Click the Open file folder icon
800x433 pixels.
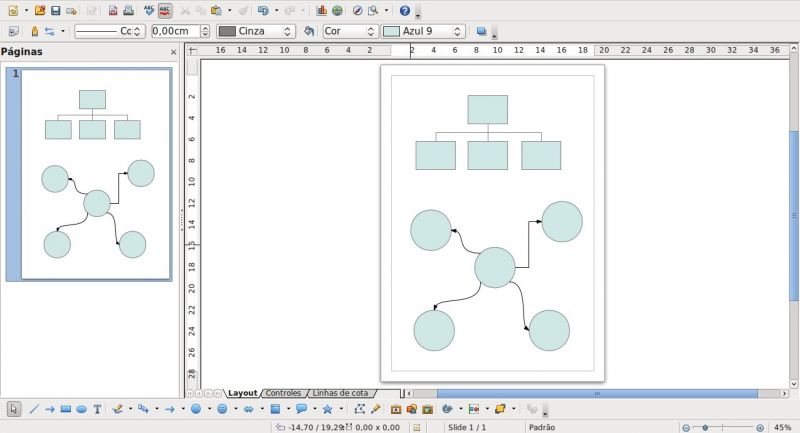click(x=40, y=10)
